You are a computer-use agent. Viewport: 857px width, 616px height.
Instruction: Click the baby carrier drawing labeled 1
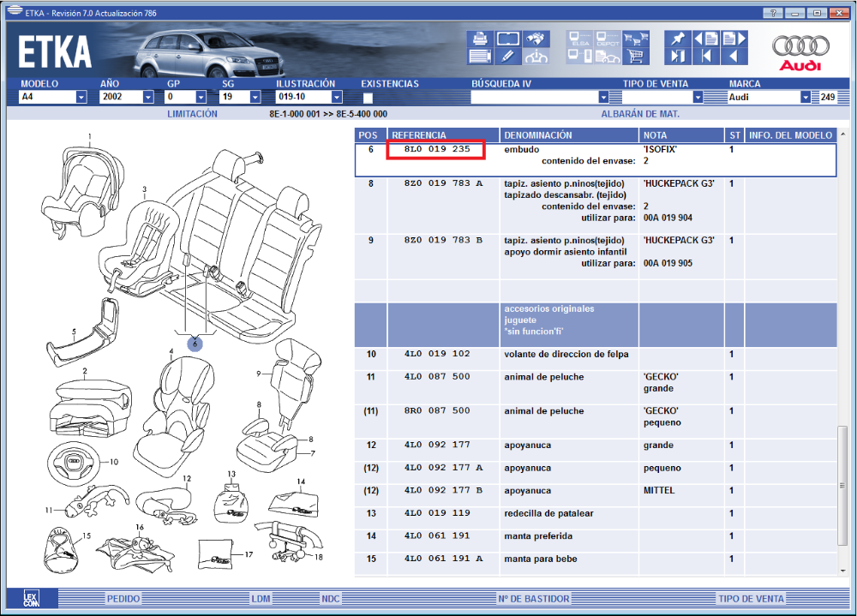(x=82, y=191)
